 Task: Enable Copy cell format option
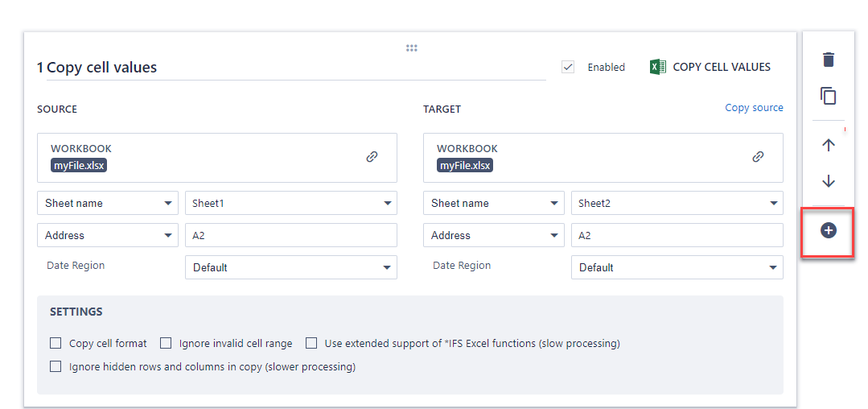56,343
